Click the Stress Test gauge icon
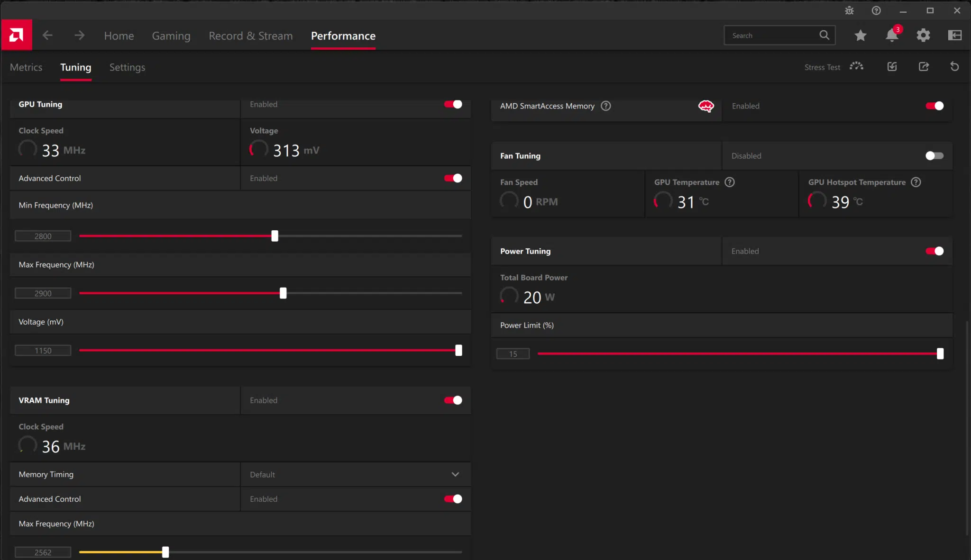Screen dimensions: 971x560 point(856,66)
